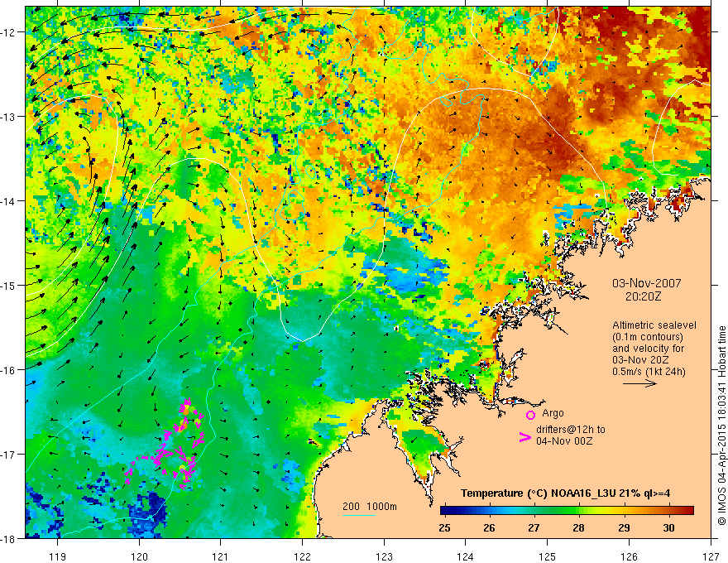Click the magenta drifters arrowhead legend symbol
This screenshot has width=728, height=563.
coord(524,437)
